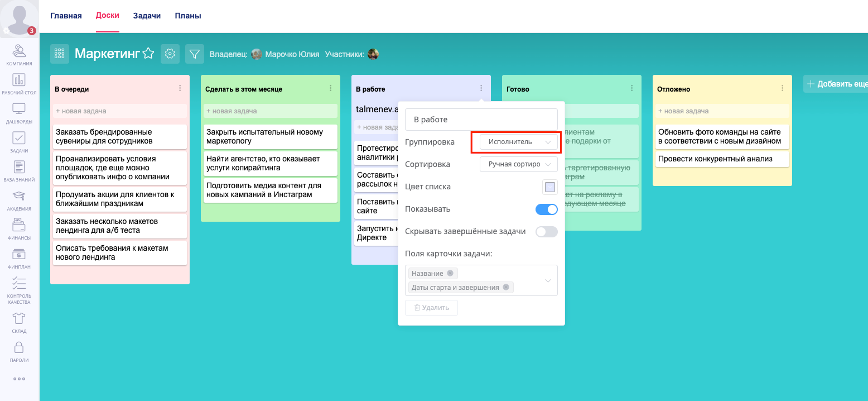Open the Группировка dropdown
The height and width of the screenshot is (401, 868).
519,142
